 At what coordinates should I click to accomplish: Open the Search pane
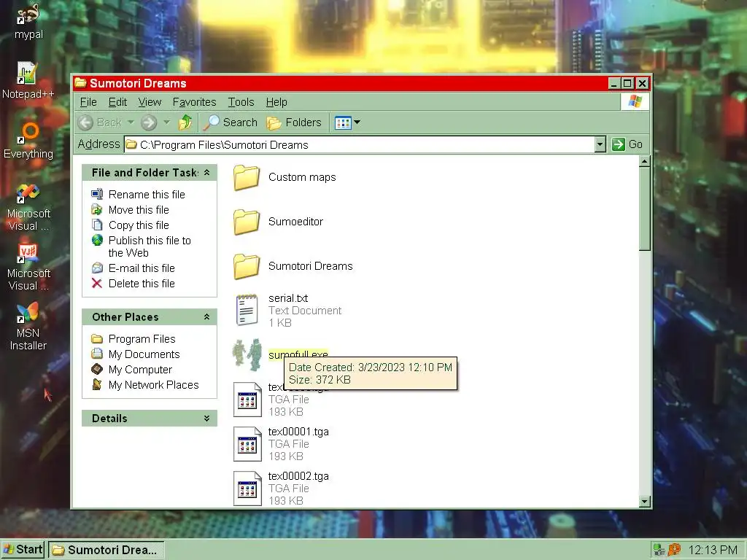click(x=230, y=122)
